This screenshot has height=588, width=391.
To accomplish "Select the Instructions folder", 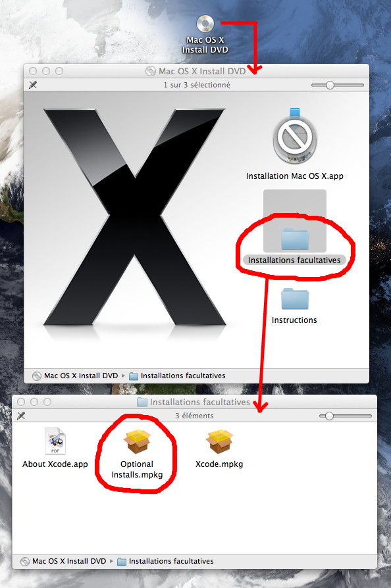I will point(295,299).
